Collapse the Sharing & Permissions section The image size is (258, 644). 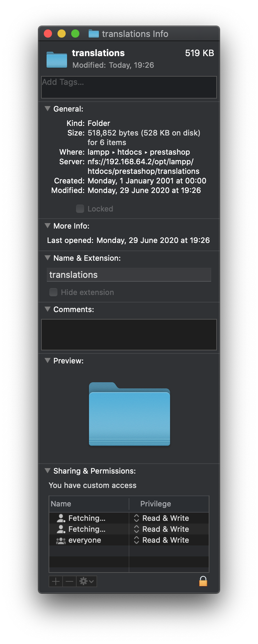pos(48,471)
